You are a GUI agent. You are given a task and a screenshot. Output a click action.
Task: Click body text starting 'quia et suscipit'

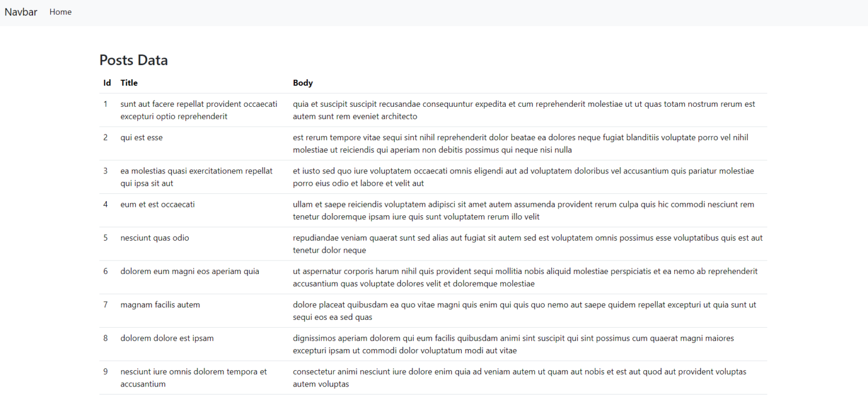pos(524,110)
